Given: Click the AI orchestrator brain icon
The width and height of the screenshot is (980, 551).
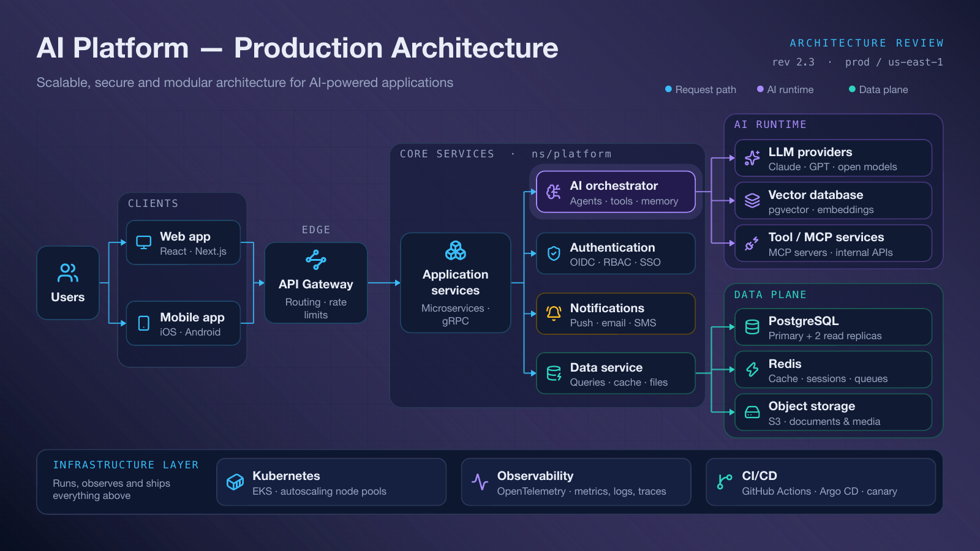Looking at the screenshot, I should 554,192.
